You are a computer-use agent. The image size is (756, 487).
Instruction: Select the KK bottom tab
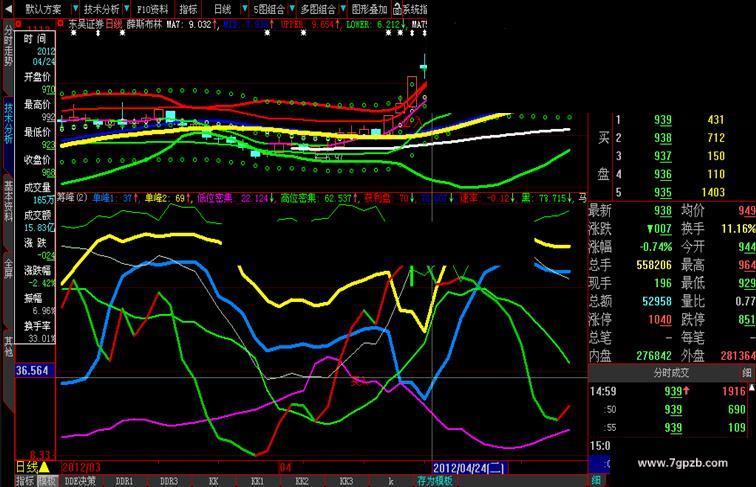[214, 481]
